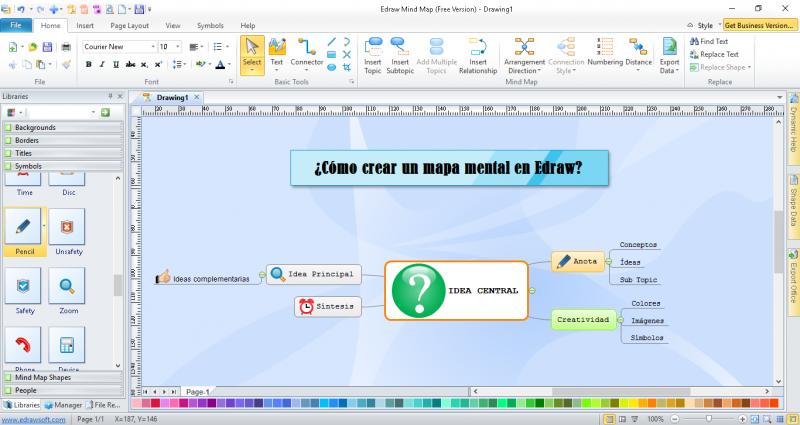
Task: Switch to the Page Layout ribbon tab
Action: 130,24
